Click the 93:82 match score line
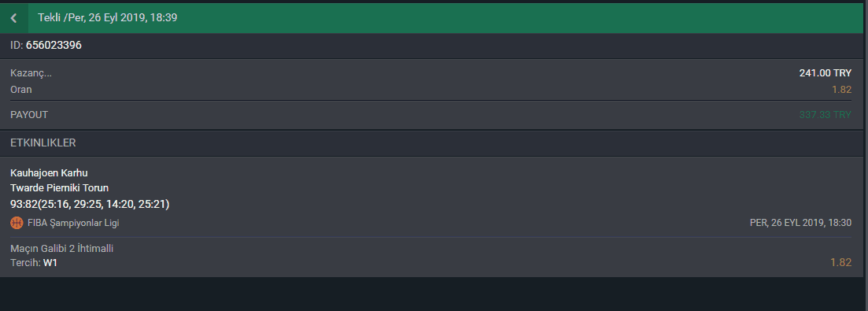 pyautogui.click(x=90, y=204)
